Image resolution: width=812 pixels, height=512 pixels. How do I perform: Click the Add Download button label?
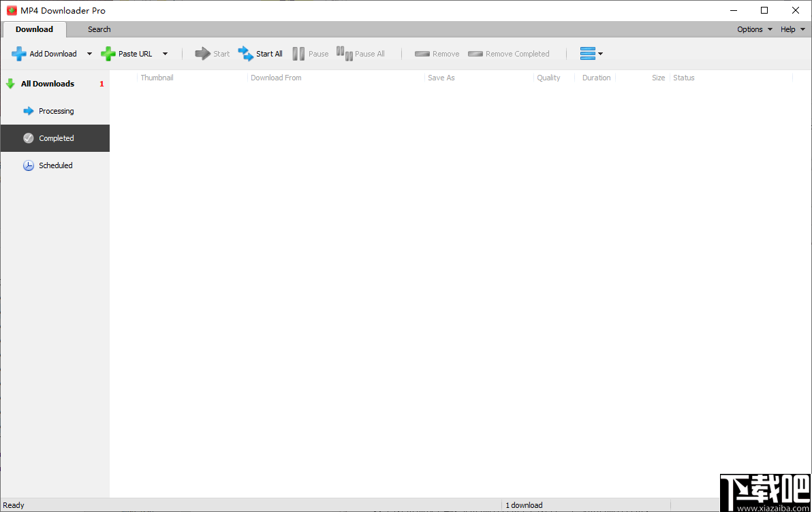(x=53, y=54)
